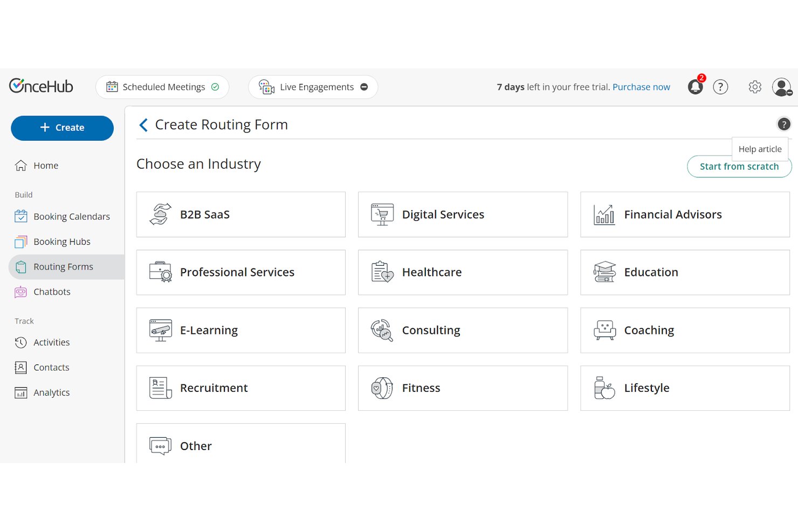Click the Contacts address book icon

point(21,368)
